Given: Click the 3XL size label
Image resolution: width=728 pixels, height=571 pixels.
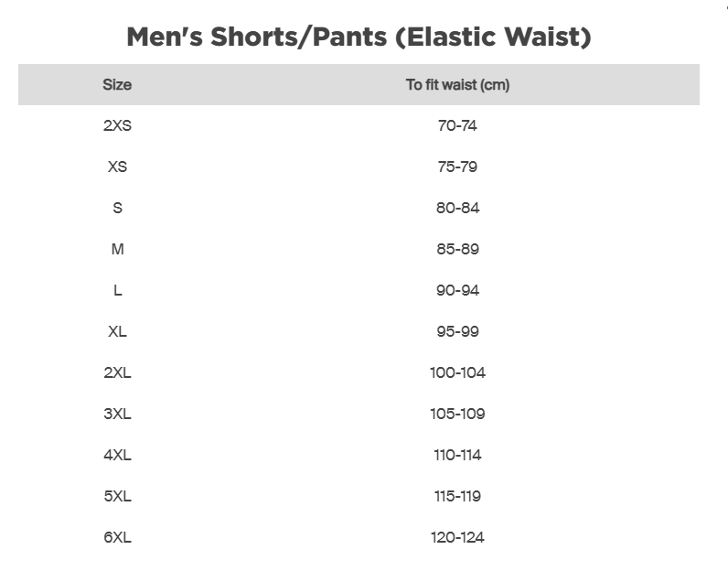Looking at the screenshot, I should [x=117, y=414].
